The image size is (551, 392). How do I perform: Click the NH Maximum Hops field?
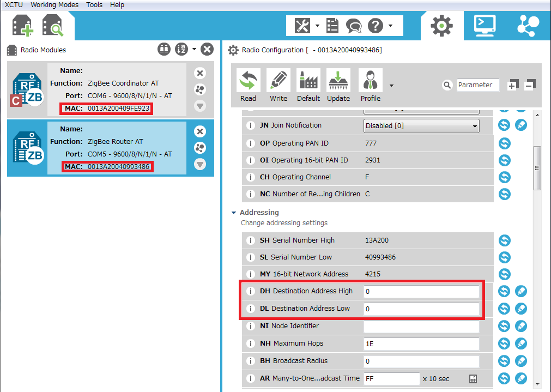421,344
